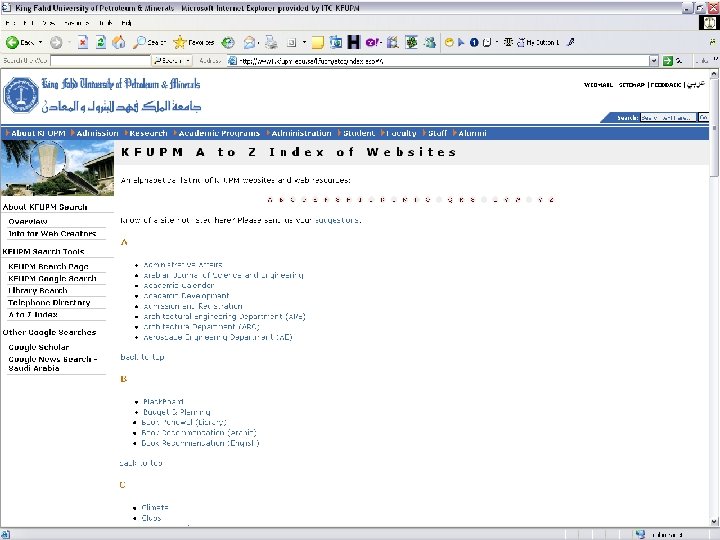Click the yellow note toolbar icon

(x=317, y=43)
